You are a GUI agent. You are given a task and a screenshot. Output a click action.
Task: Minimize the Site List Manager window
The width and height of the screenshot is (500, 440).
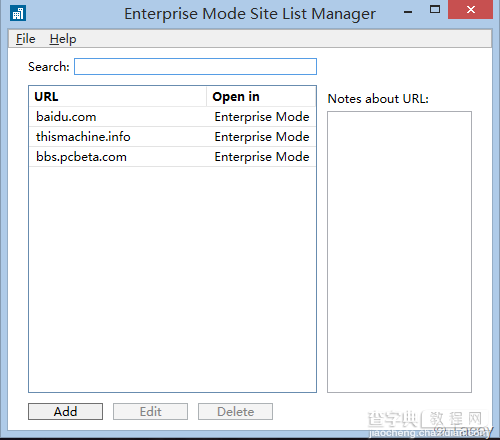click(x=408, y=11)
